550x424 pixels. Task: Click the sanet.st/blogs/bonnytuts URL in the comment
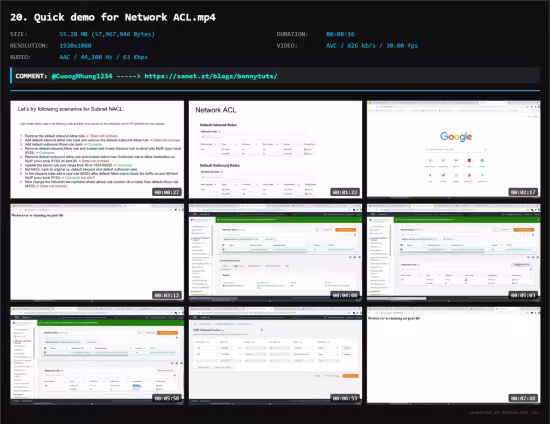[x=211, y=76]
